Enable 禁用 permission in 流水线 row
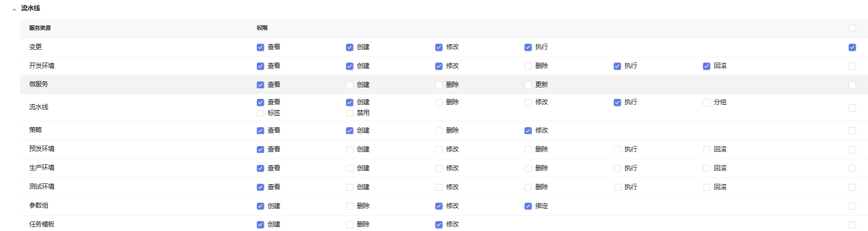The height and width of the screenshot is (231, 868). tap(349, 113)
